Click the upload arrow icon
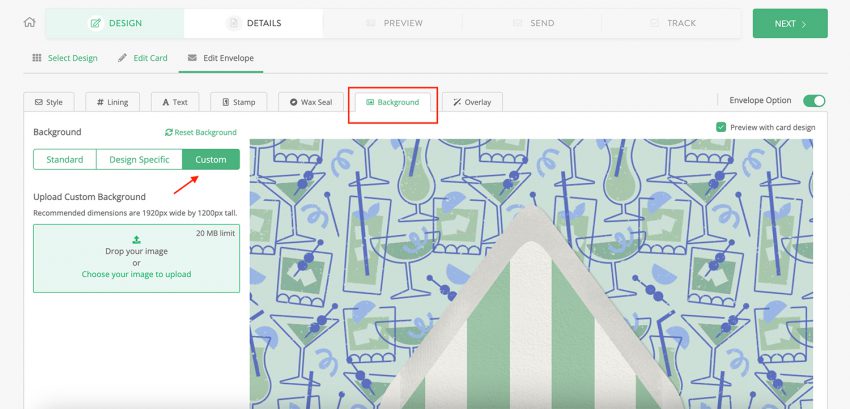The height and width of the screenshot is (409, 850). coord(136,240)
